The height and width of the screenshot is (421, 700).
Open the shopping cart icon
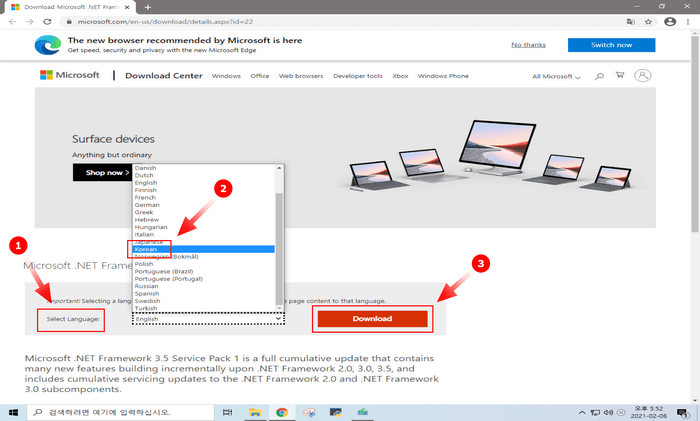[x=620, y=75]
